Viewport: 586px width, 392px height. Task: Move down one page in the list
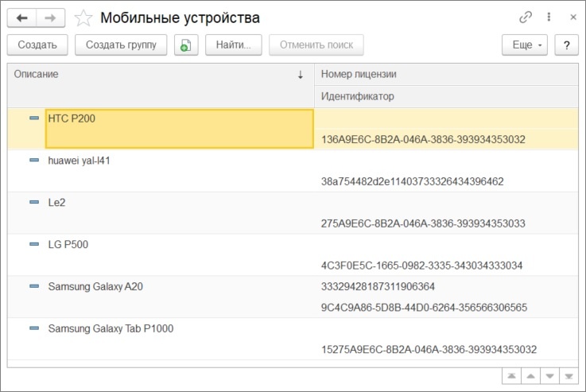(x=549, y=376)
